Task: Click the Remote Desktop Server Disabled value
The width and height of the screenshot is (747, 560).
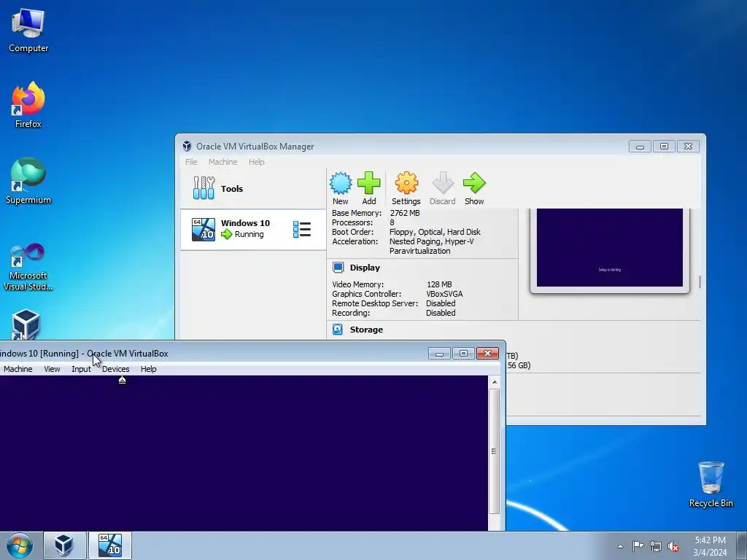Action: click(x=441, y=303)
